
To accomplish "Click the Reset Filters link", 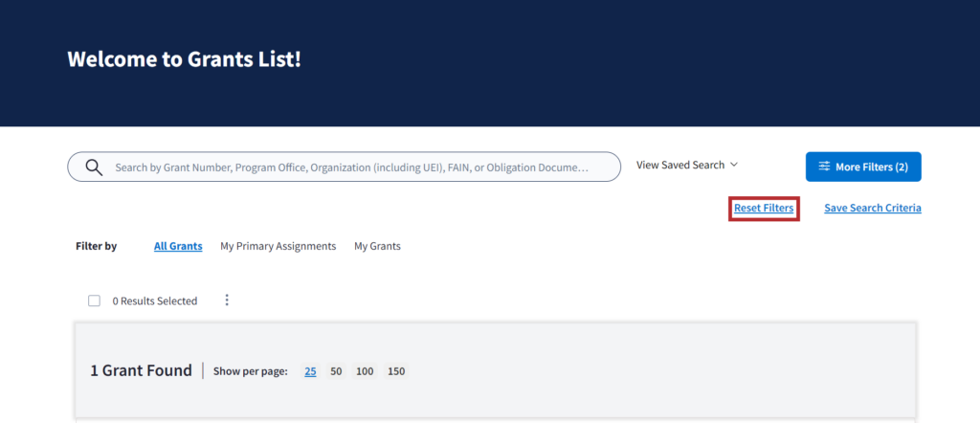I will [764, 208].
